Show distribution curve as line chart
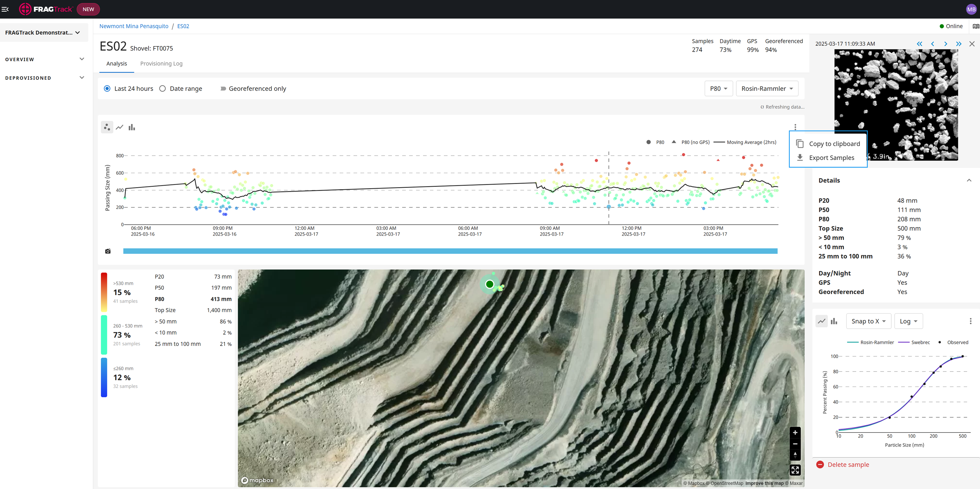This screenshot has width=980, height=489. coord(822,321)
